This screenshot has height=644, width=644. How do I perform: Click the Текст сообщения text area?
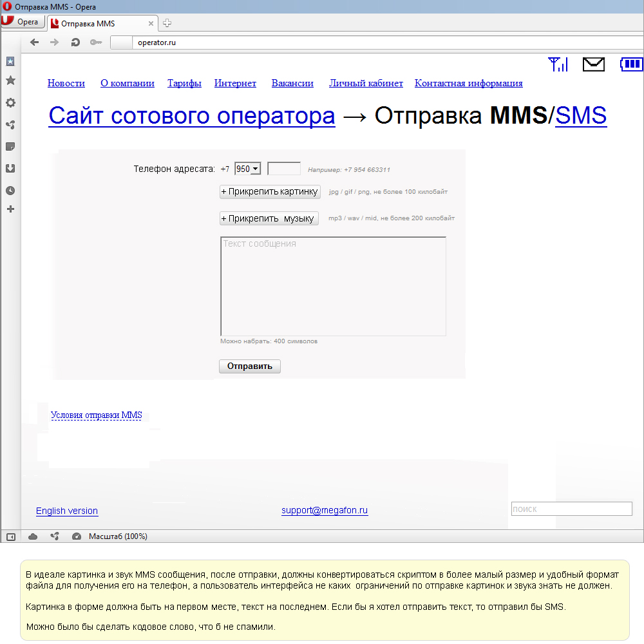click(333, 287)
